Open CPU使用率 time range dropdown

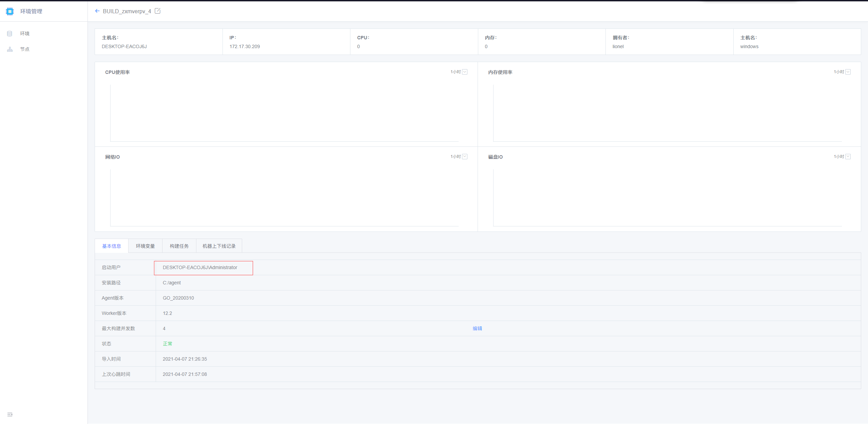(x=459, y=72)
